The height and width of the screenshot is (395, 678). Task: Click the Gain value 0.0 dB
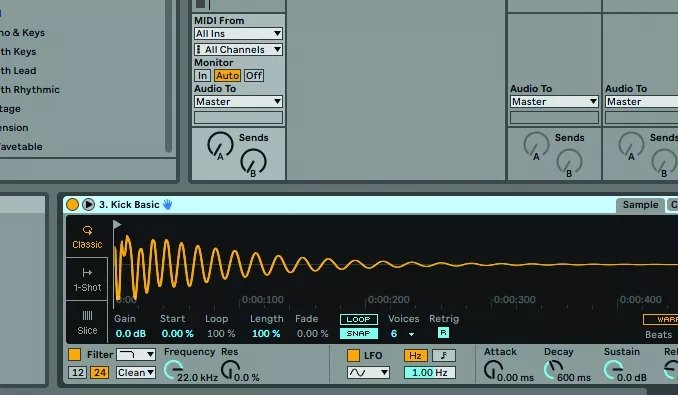pos(131,334)
